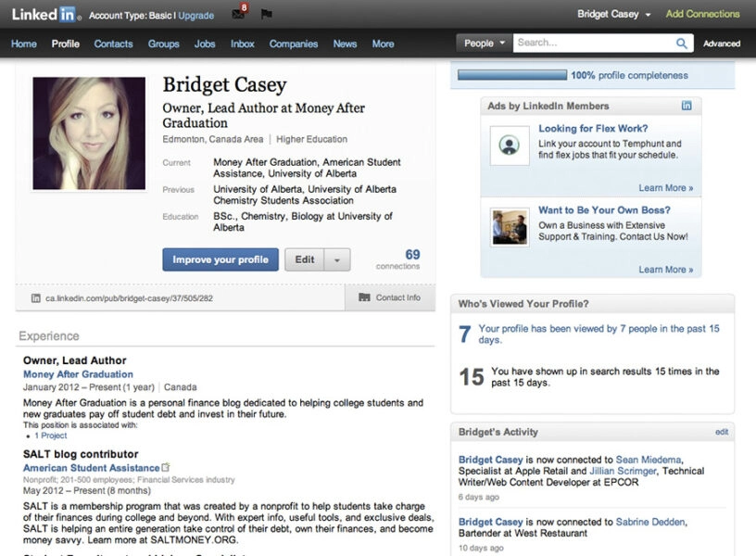Click the Temphunt ad avatar icon
Viewport: 756px width, 556px height.
pyautogui.click(x=510, y=145)
